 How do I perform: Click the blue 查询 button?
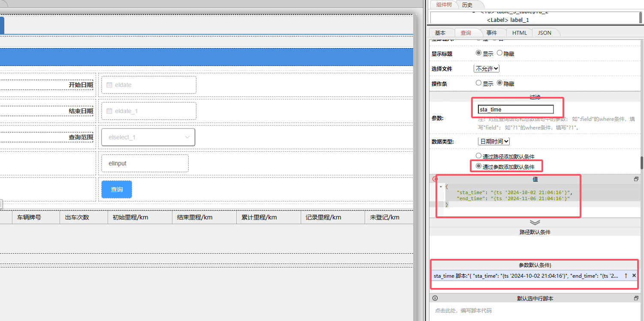tap(116, 189)
